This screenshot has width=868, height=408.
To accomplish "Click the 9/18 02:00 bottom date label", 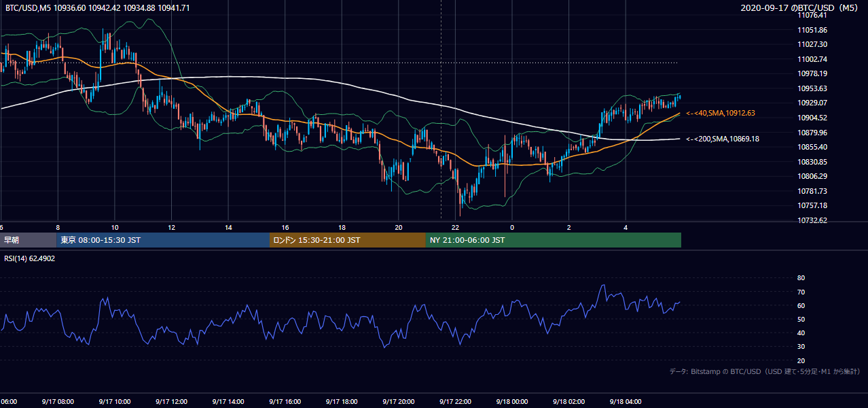I will pyautogui.click(x=568, y=402).
